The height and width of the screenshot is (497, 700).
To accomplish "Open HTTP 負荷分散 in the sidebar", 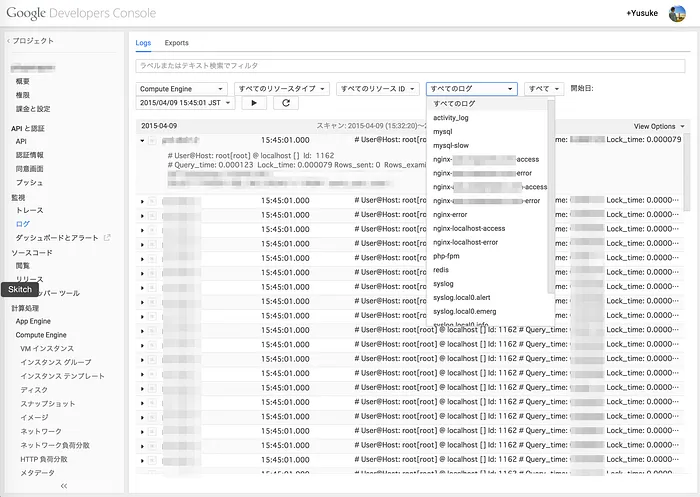I will tap(44, 459).
